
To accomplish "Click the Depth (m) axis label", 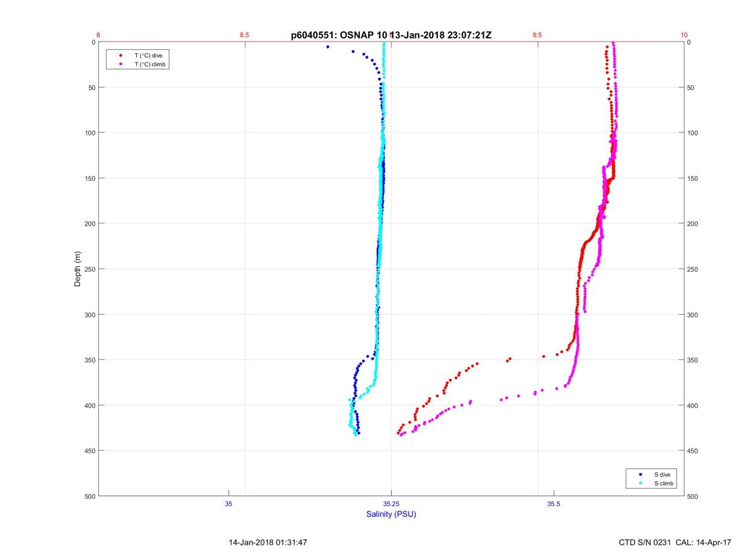I will coord(78,269).
